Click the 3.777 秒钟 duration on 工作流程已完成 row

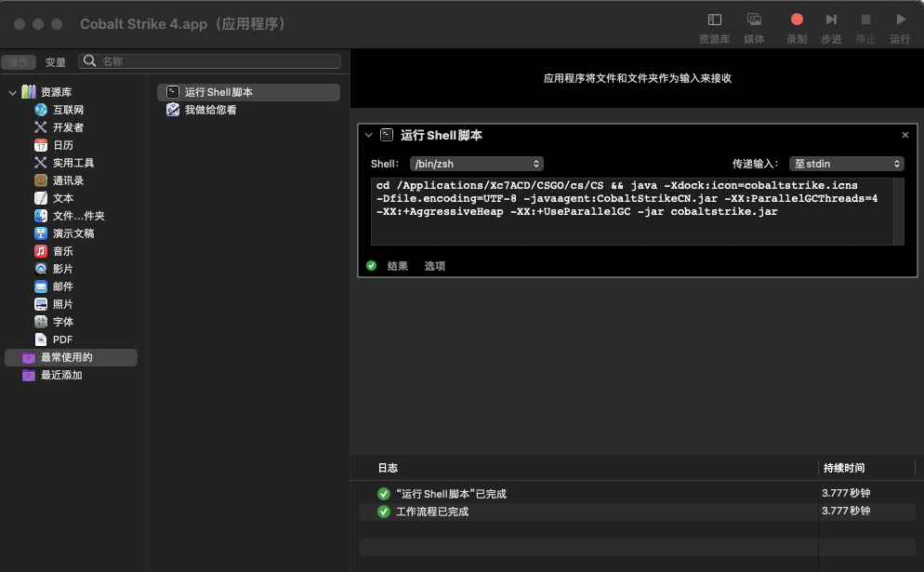pos(846,511)
